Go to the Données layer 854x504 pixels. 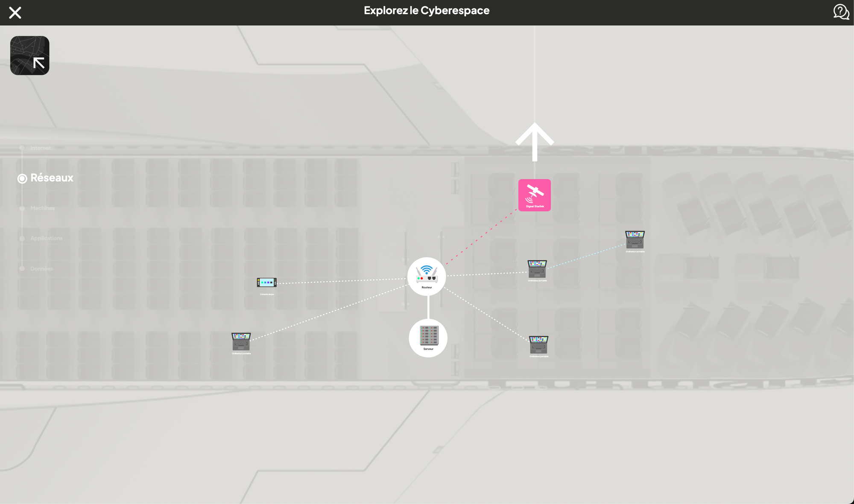click(41, 268)
